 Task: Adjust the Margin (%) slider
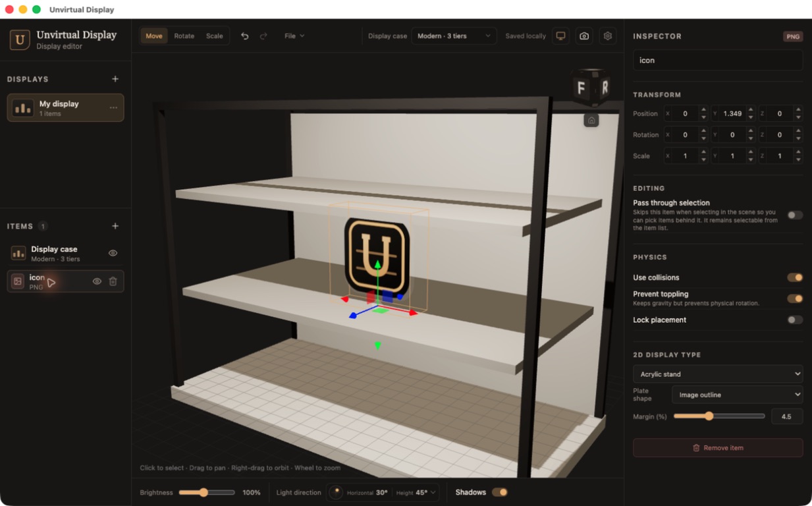719,416
